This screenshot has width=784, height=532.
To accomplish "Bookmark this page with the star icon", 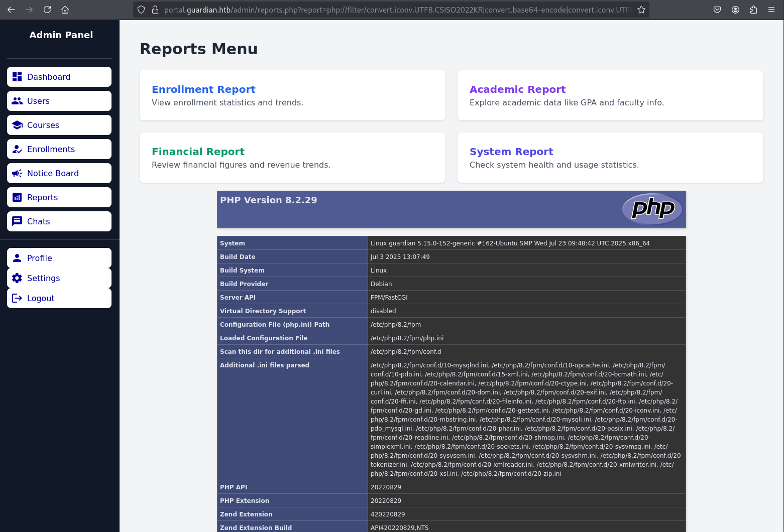I will [641, 10].
